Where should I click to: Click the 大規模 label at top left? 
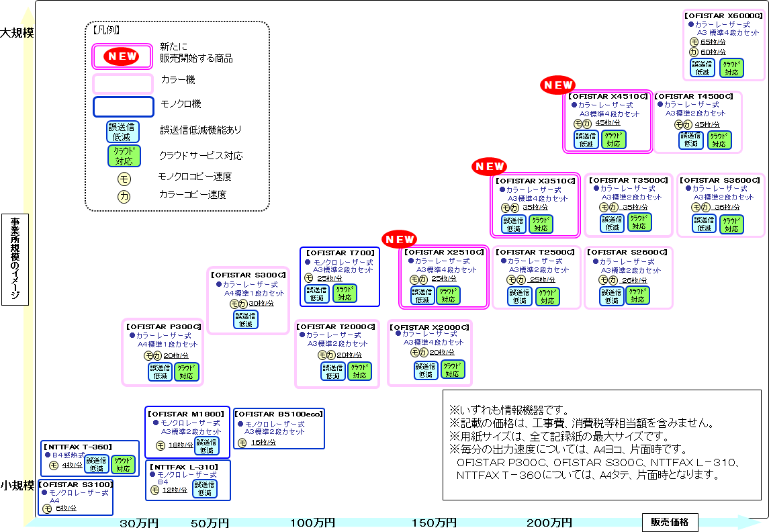pyautogui.click(x=17, y=33)
